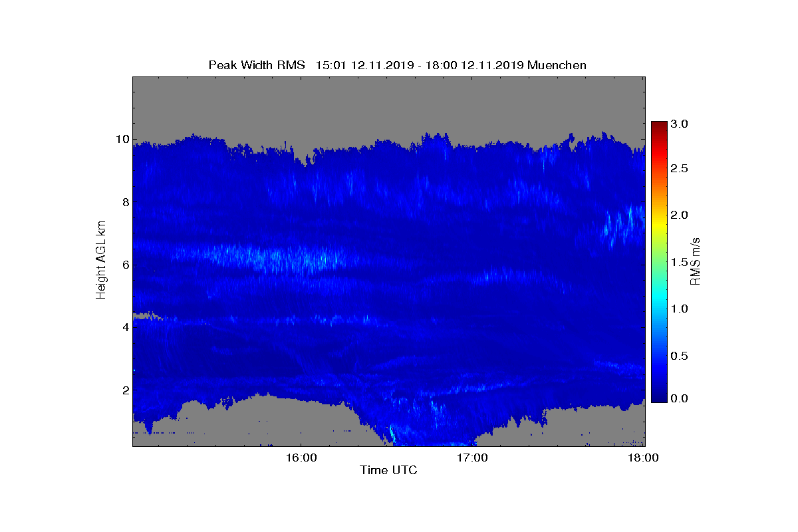798x532 pixels.
Task: Click the station name 'Muenchen' in the title
Action: 557,65
